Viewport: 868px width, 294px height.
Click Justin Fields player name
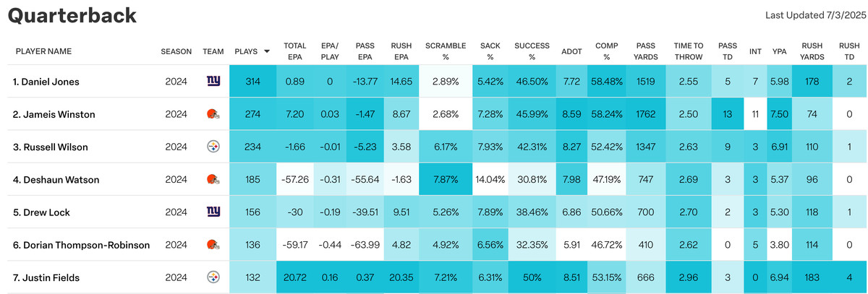coord(45,277)
